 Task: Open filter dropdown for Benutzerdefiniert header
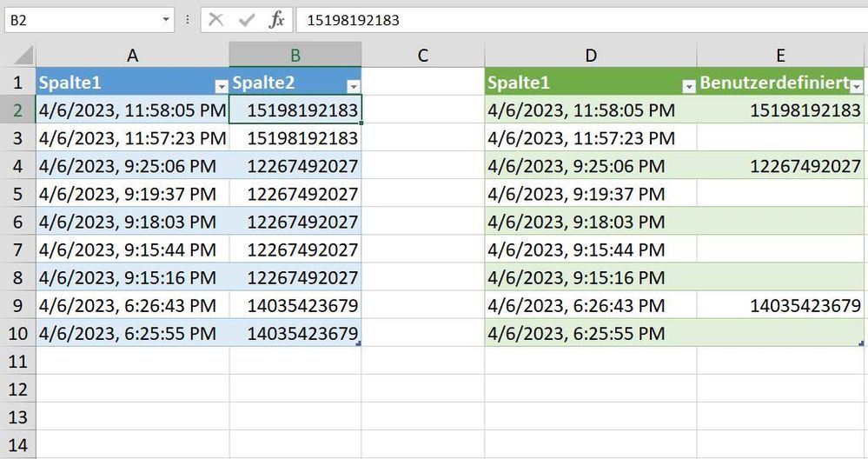pos(857,86)
